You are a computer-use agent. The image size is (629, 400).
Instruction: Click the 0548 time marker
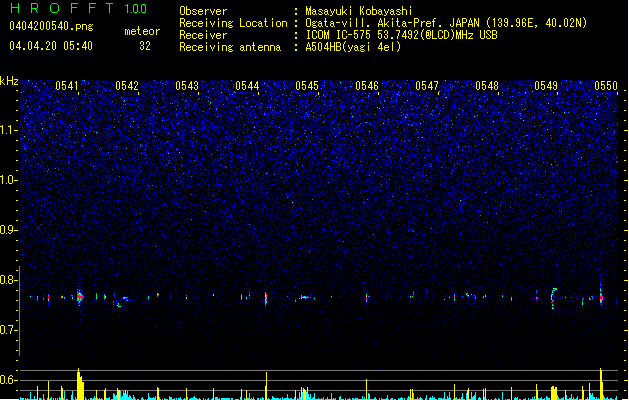(x=487, y=86)
